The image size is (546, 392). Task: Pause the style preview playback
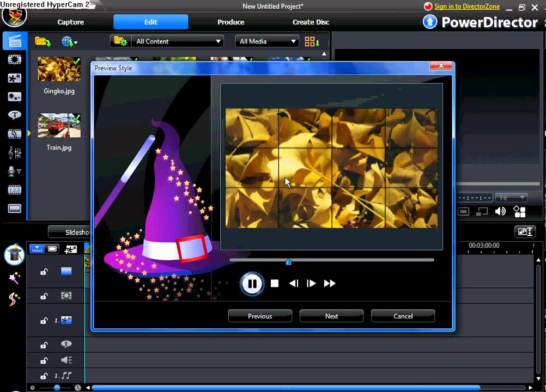(x=252, y=284)
